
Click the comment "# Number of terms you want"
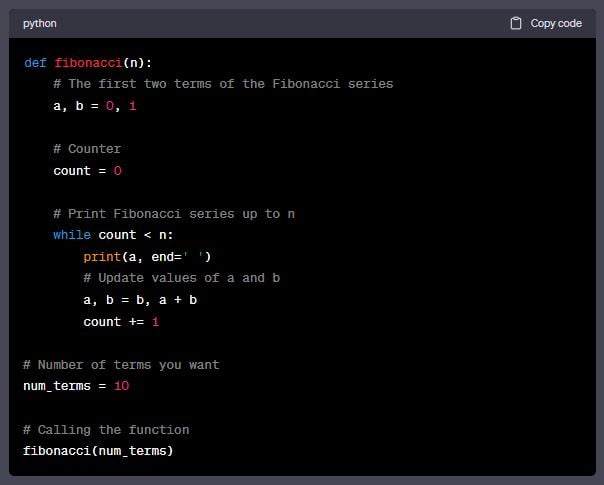(x=121, y=365)
